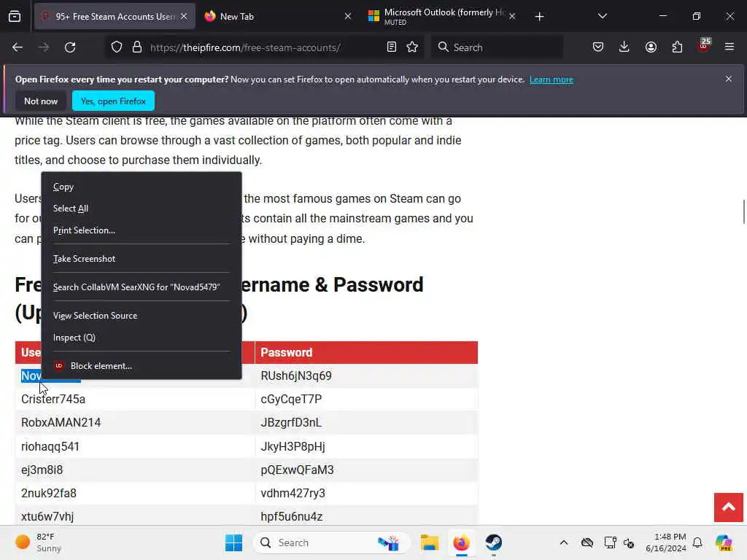This screenshot has width=747, height=560.
Task: Open tracking protection shield icon
Action: (117, 47)
